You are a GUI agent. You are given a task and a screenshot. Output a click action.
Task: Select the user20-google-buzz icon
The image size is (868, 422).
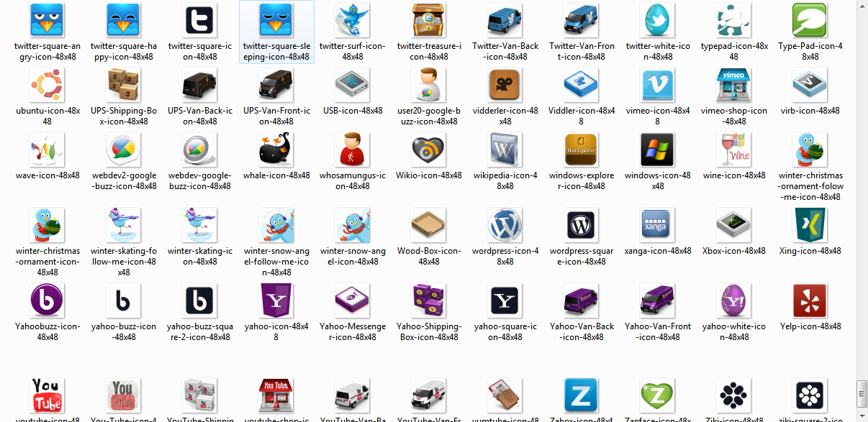click(x=429, y=86)
